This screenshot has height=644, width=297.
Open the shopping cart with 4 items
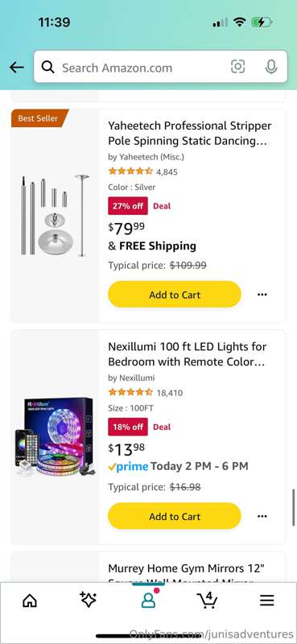point(208,600)
